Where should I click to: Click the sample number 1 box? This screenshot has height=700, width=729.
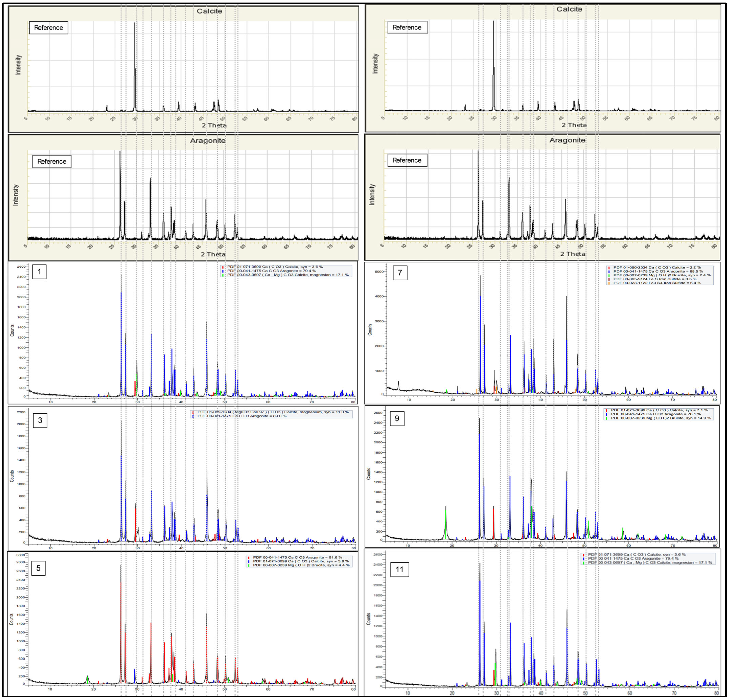(39, 272)
